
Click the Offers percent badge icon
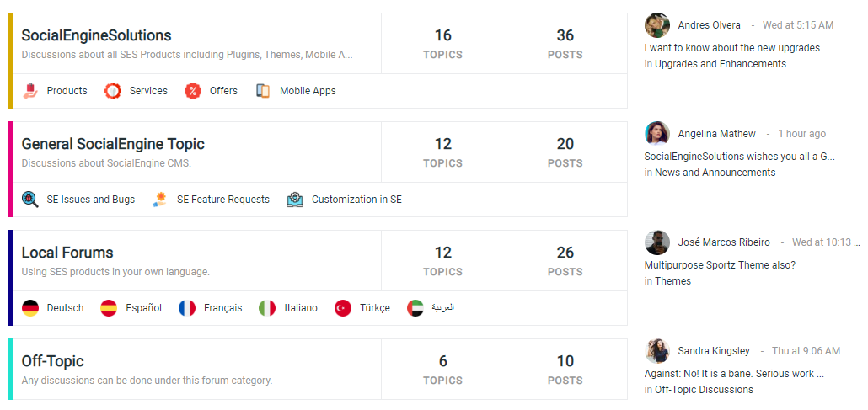pos(193,91)
